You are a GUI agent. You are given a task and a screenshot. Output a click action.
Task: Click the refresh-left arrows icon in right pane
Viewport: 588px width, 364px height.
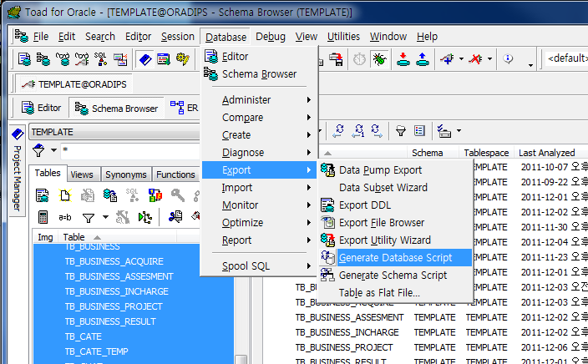(338, 131)
